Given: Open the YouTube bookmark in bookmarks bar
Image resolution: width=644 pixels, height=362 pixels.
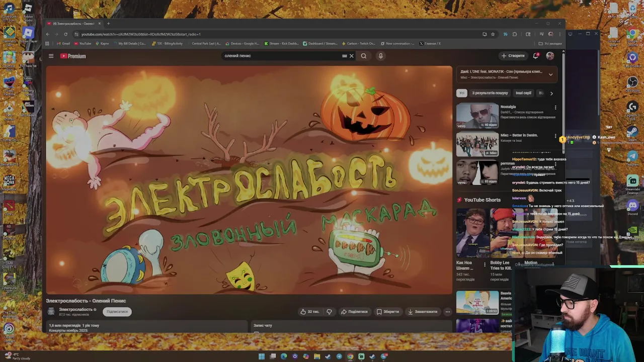Looking at the screenshot, I should pyautogui.click(x=83, y=44).
